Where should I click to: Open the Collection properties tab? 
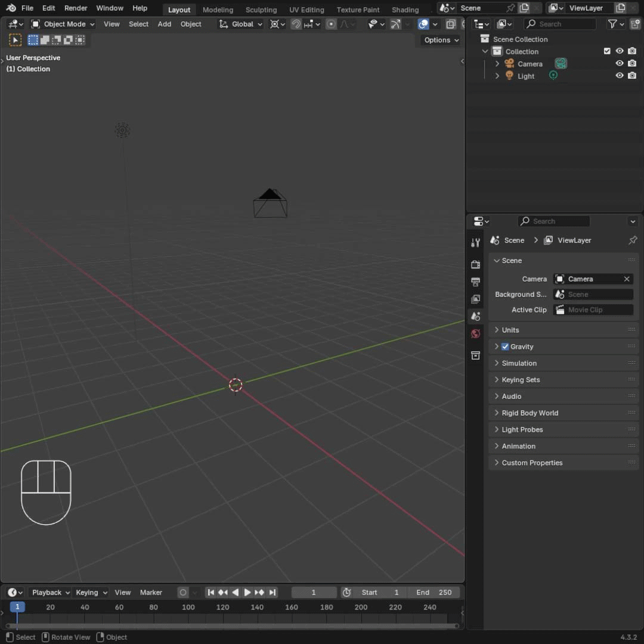tap(475, 355)
